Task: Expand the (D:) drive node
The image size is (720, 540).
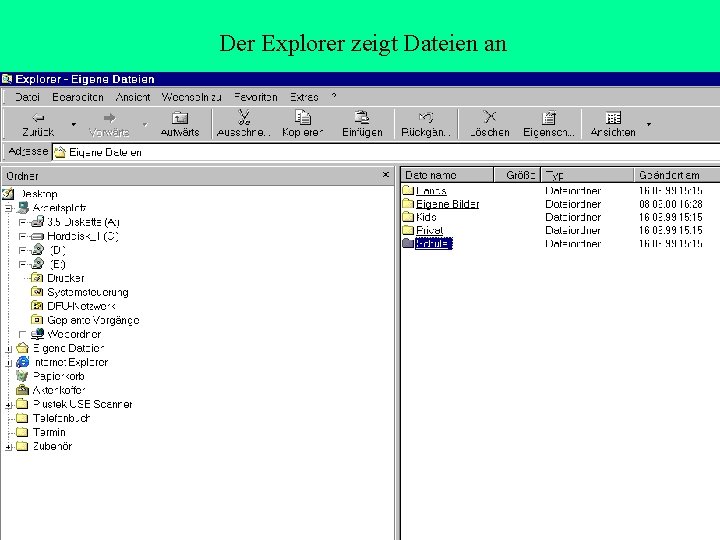Action: tap(22, 250)
